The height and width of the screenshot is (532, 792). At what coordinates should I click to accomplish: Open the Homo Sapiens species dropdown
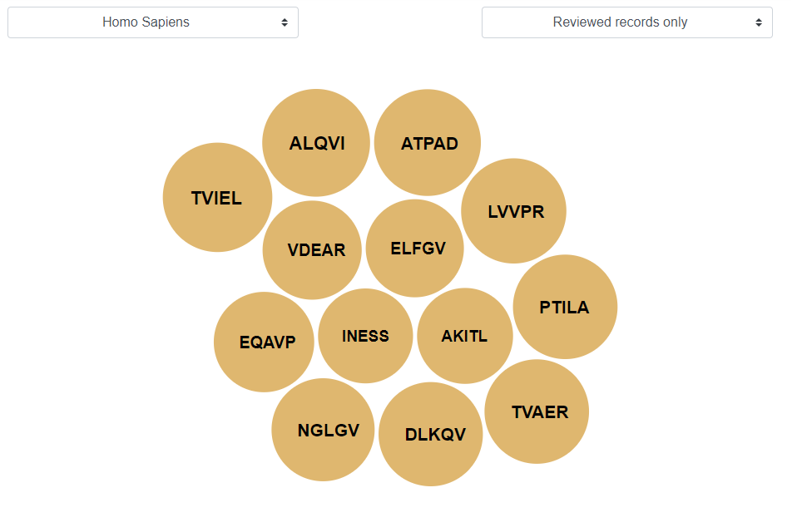(152, 22)
